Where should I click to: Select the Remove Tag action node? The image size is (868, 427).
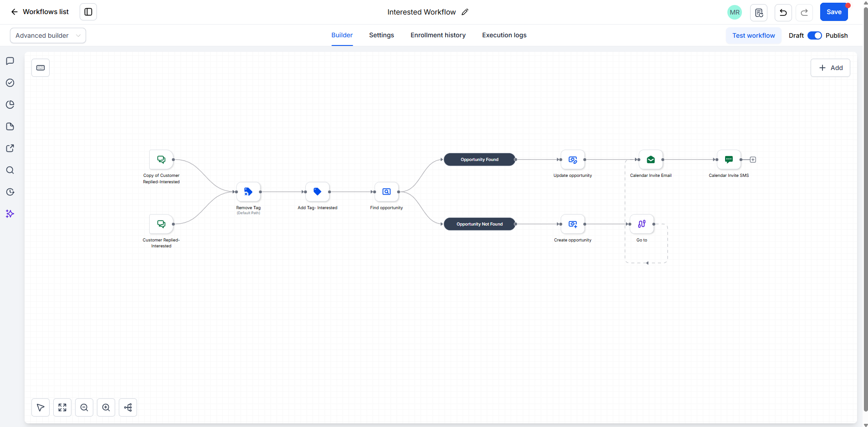[249, 192]
